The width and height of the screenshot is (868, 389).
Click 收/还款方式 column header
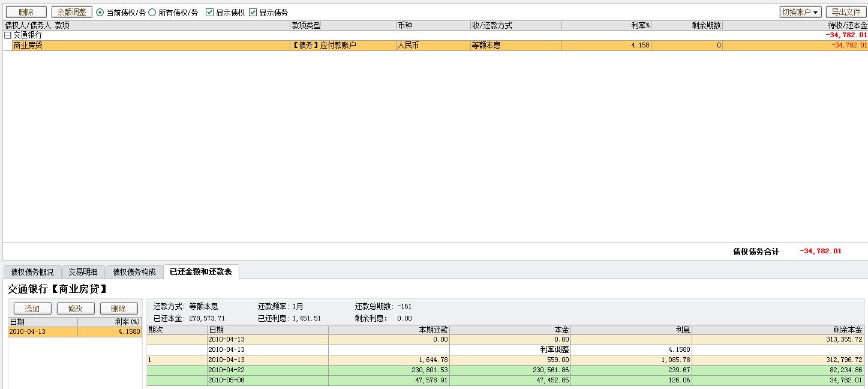(516, 26)
